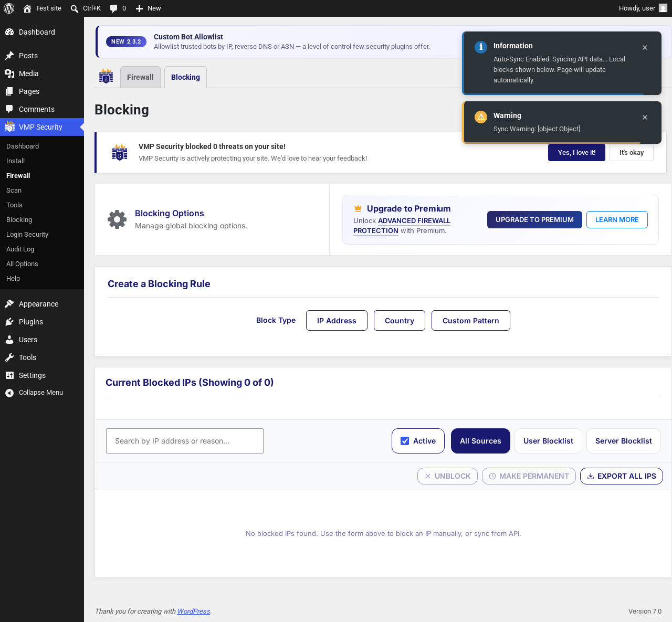
Task: Click the Learn More button
Action: 617,220
